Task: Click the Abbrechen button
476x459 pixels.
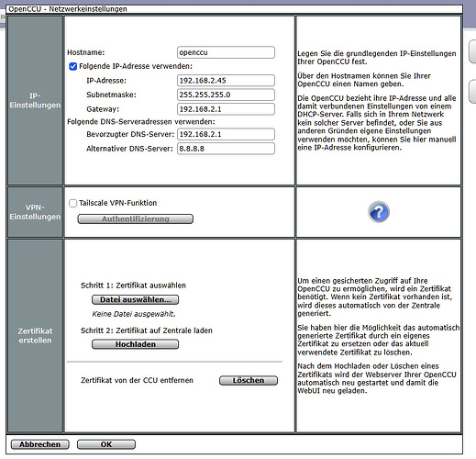Action: tap(40, 444)
